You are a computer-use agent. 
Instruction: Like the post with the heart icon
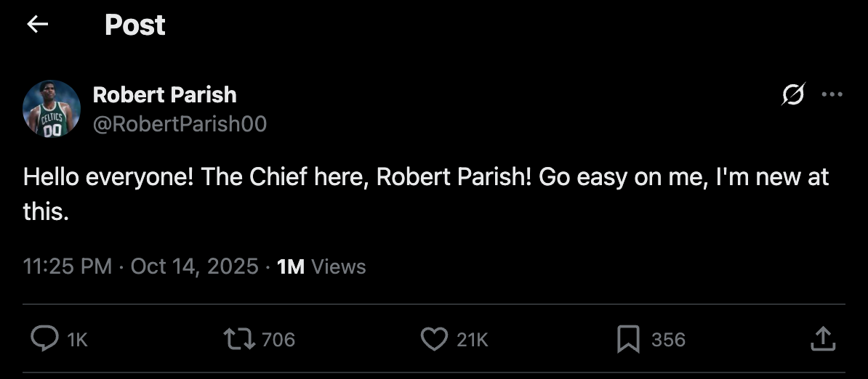434,339
